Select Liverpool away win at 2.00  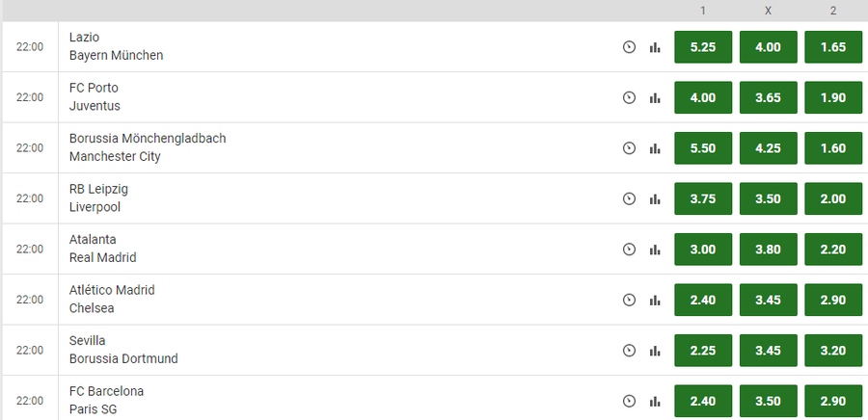click(833, 198)
